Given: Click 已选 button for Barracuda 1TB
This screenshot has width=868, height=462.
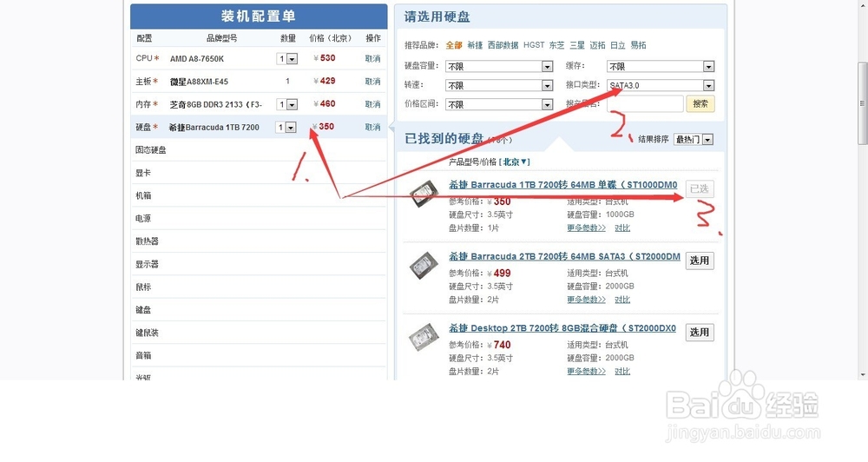Looking at the screenshot, I should (x=700, y=189).
